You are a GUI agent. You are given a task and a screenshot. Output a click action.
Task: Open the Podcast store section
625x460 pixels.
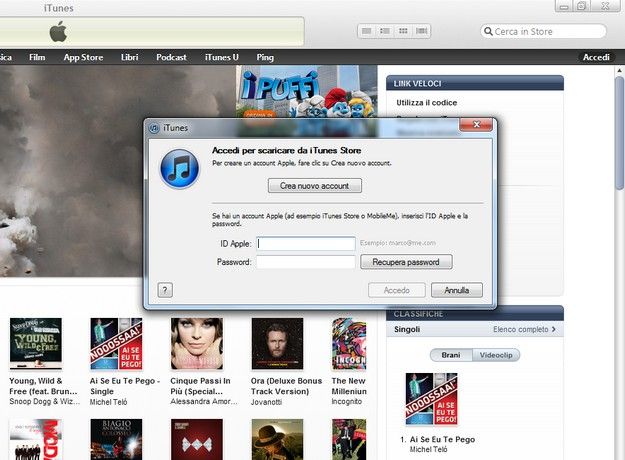[x=171, y=57]
